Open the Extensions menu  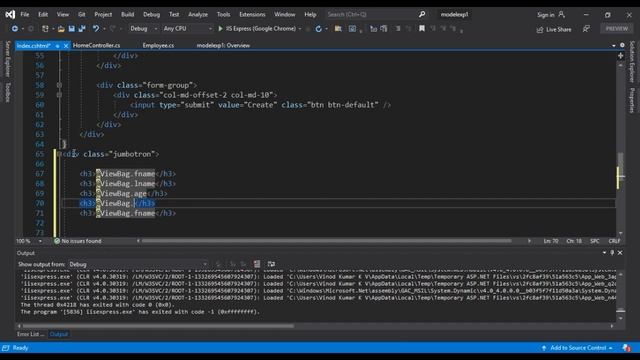[x=252, y=14]
